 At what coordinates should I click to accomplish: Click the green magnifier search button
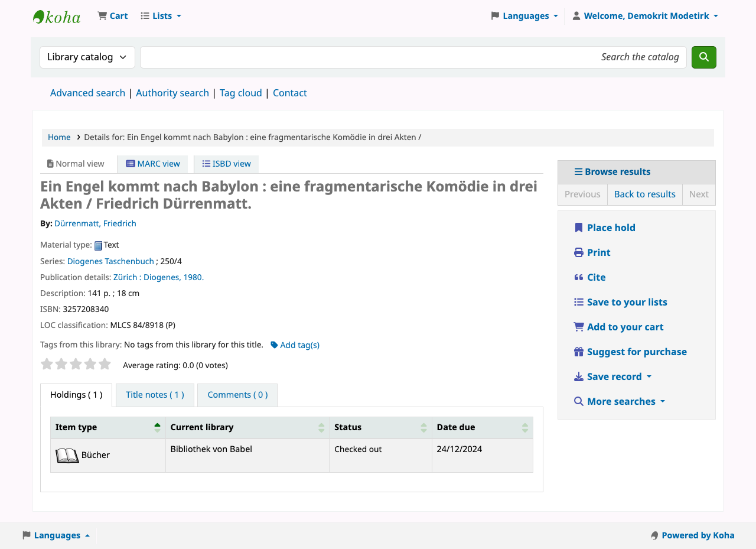(704, 57)
